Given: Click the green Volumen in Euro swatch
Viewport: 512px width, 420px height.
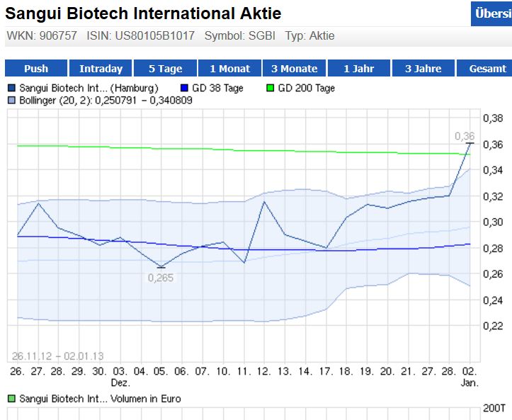Looking at the screenshot, I should (x=11, y=399).
